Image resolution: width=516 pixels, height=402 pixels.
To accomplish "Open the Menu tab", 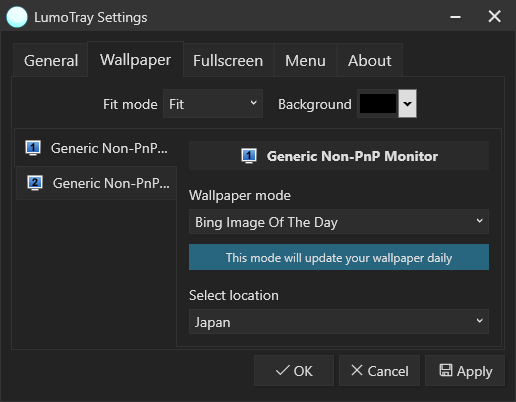I will (305, 60).
